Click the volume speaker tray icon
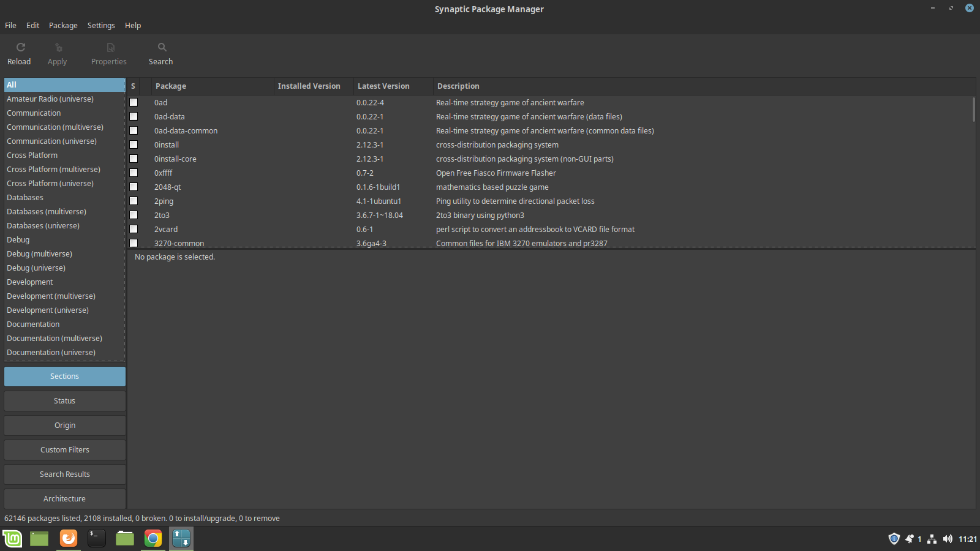The image size is (980, 551). pos(948,539)
